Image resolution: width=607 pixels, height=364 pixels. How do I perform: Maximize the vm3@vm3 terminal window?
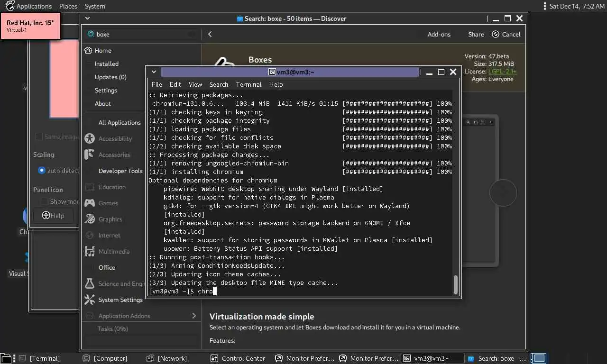click(441, 72)
